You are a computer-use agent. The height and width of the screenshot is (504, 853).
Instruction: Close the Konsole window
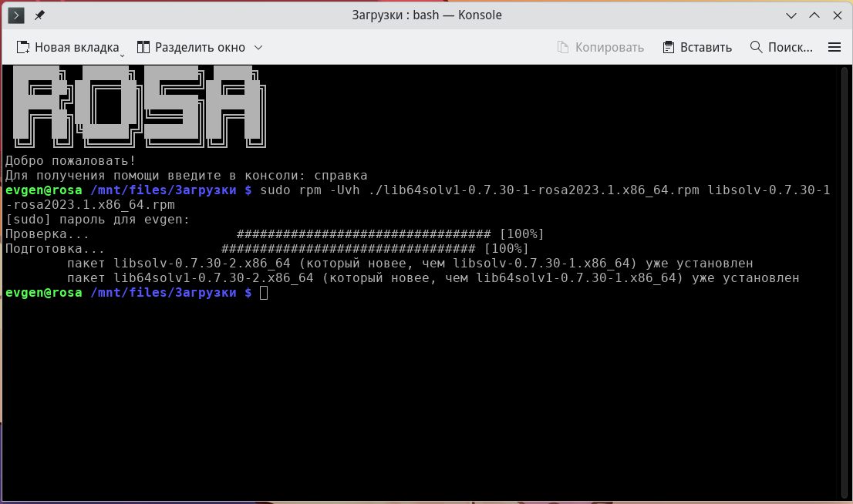838,15
